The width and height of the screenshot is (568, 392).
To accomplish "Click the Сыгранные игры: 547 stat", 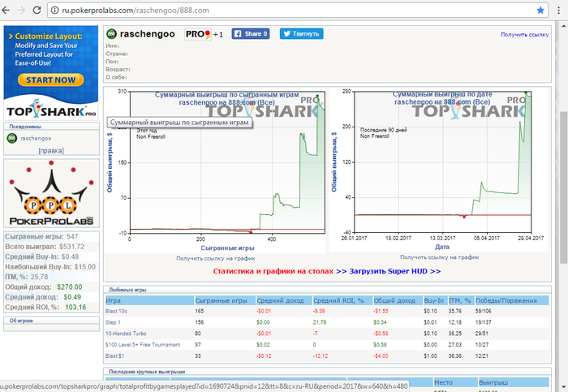I will pos(51,236).
